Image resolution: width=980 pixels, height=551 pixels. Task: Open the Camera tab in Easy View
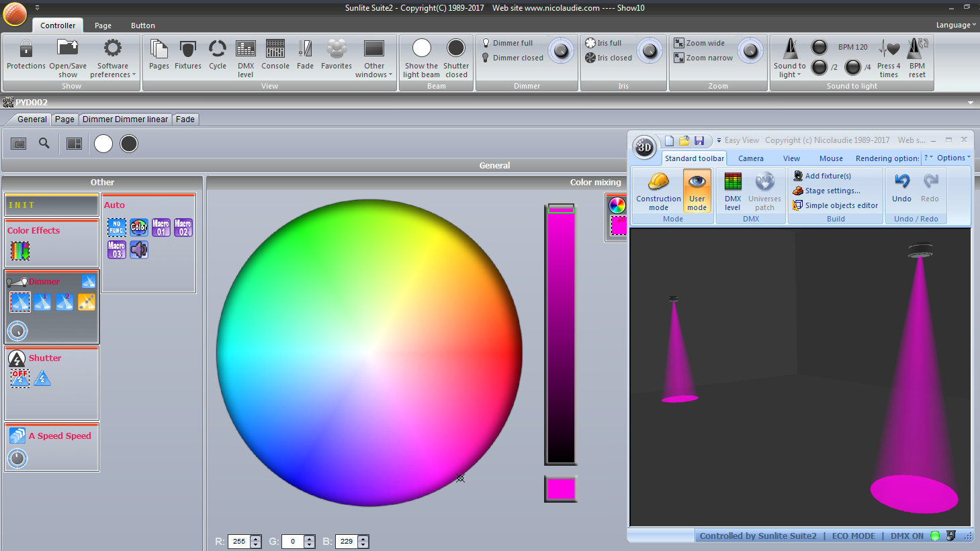pyautogui.click(x=750, y=158)
